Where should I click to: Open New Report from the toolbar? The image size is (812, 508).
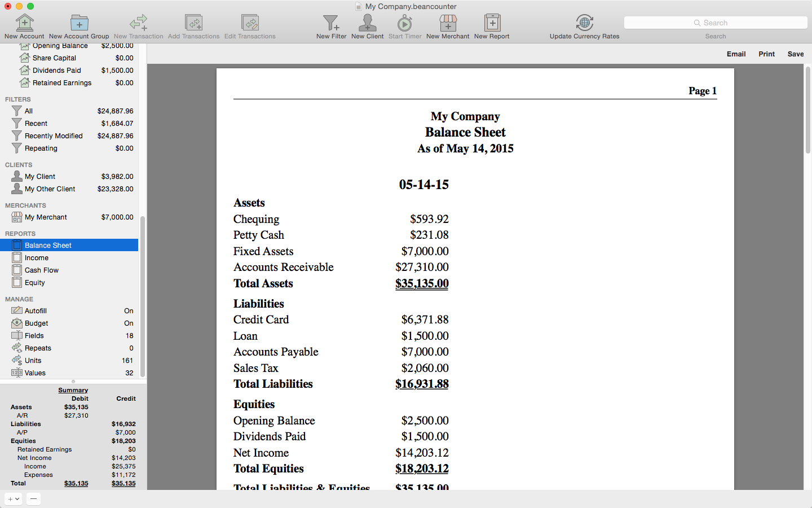(492, 23)
